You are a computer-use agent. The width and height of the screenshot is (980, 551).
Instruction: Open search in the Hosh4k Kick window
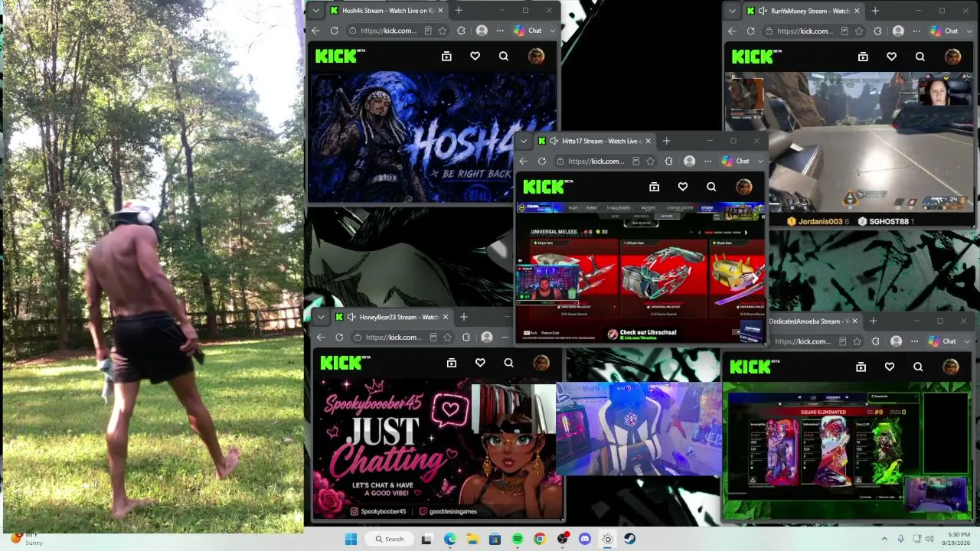(504, 56)
